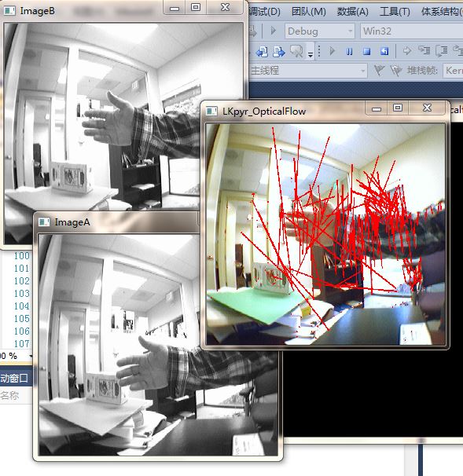Viewport: 463px width, 476px height.
Task: Open the 工具(T) tools menu
Action: click(x=395, y=12)
